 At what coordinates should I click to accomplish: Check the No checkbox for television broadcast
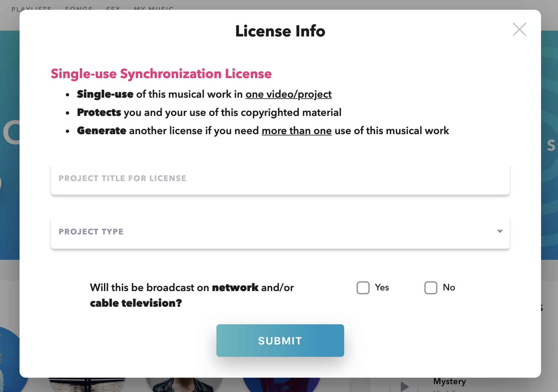431,288
